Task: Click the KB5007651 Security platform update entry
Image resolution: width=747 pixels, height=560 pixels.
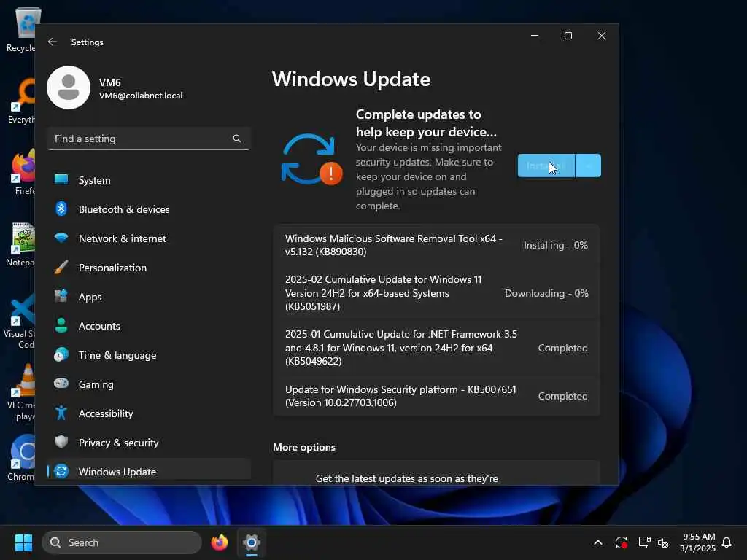Action: pyautogui.click(x=436, y=396)
